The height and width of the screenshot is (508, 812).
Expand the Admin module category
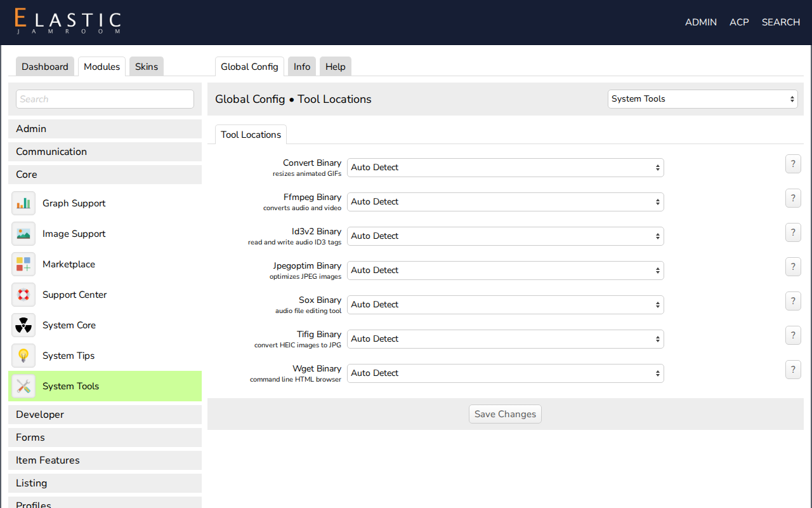105,129
